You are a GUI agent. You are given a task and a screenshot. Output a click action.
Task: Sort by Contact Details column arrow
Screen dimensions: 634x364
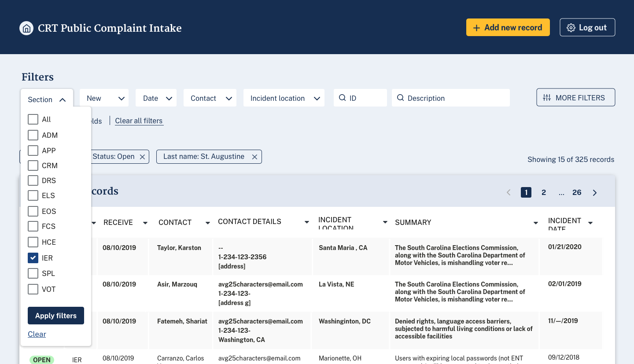(x=307, y=222)
